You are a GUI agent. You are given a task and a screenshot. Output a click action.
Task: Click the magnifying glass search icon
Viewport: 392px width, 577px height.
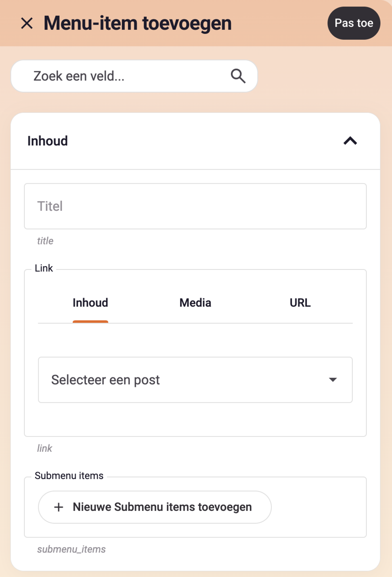[238, 76]
